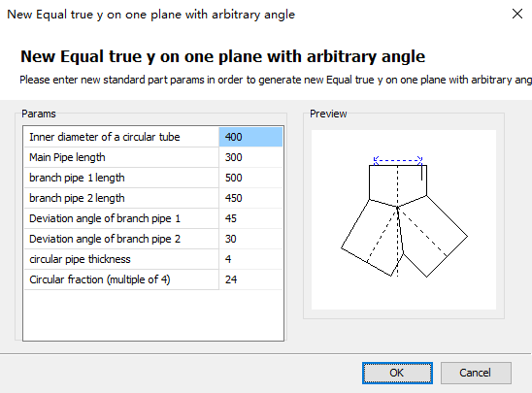Click the blue dashed dimension arrow in preview
The width and height of the screenshot is (532, 393).
click(398, 160)
